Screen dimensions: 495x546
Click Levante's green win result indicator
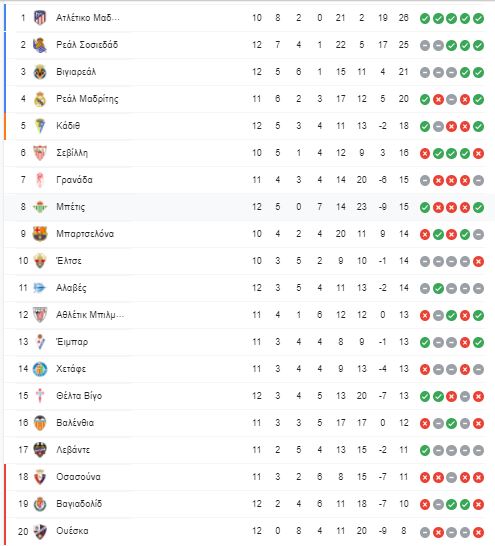425,450
